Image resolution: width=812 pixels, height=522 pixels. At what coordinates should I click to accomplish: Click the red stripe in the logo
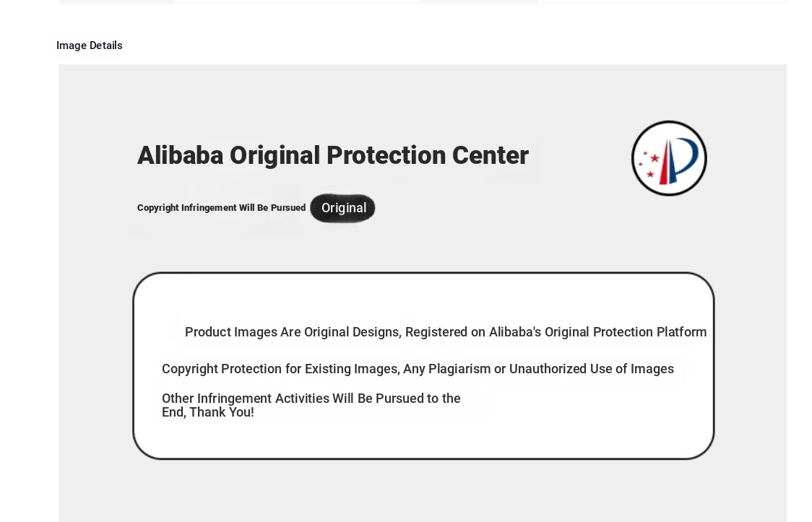665,162
